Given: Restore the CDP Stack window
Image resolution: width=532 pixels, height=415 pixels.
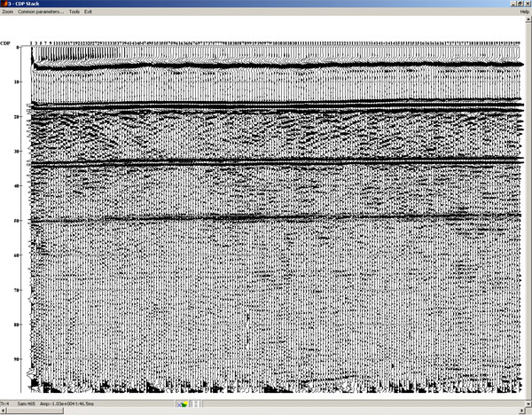Looking at the screenshot, I should (520, 4).
